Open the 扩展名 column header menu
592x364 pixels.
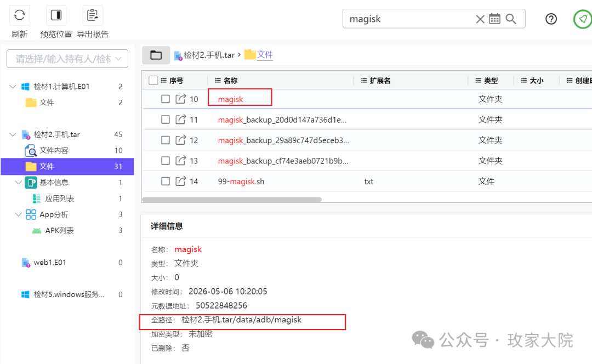click(x=364, y=81)
